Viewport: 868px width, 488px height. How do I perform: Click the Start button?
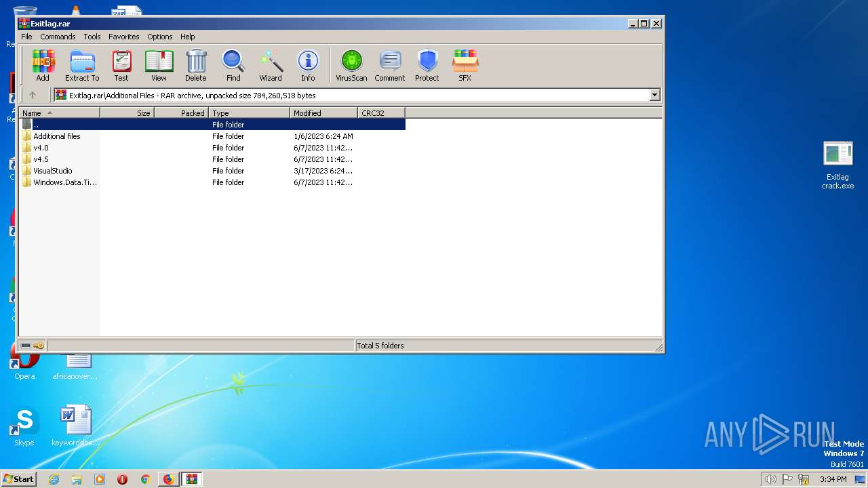(18, 479)
